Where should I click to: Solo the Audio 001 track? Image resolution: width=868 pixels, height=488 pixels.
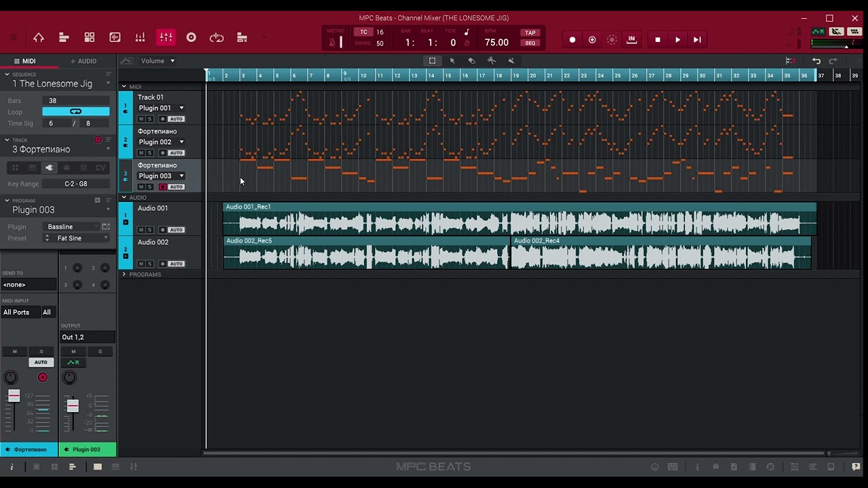(149, 230)
